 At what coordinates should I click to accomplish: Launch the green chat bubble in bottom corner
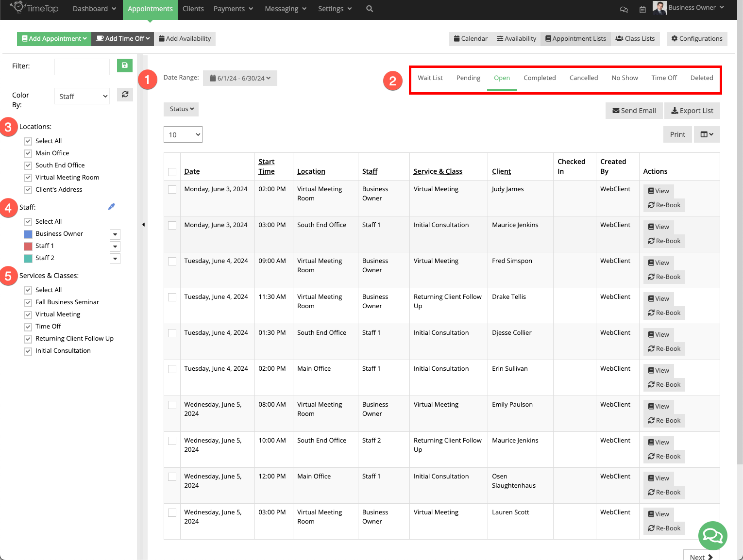coord(712,536)
